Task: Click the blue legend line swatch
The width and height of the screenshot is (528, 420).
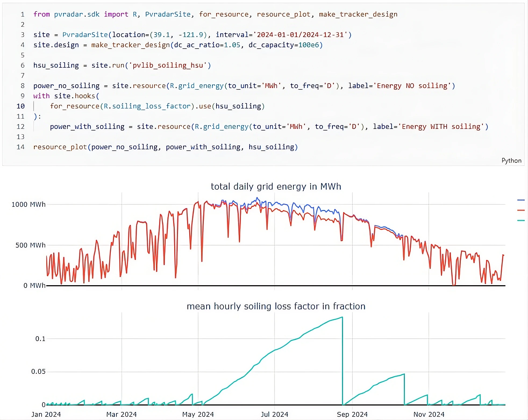Action: (x=521, y=200)
